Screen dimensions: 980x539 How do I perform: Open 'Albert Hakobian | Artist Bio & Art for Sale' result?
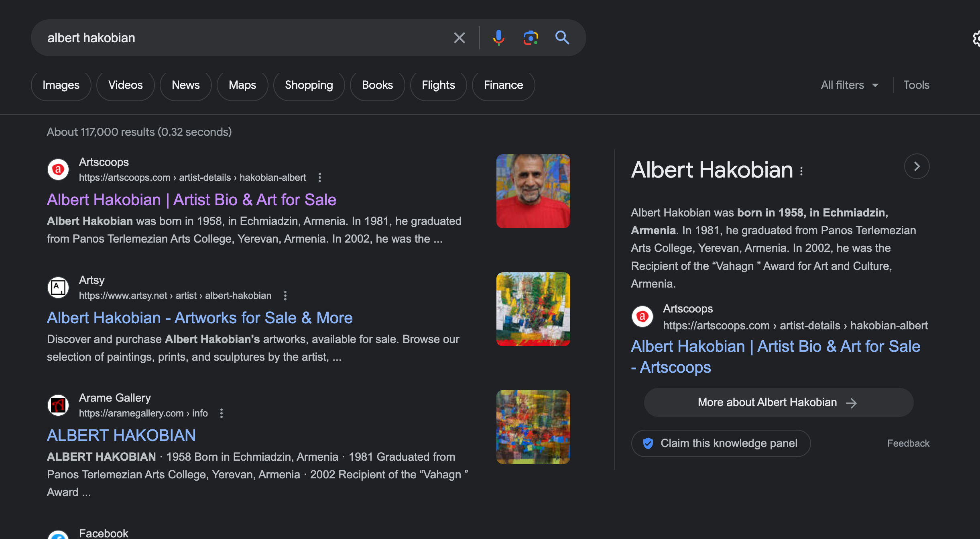[191, 200]
